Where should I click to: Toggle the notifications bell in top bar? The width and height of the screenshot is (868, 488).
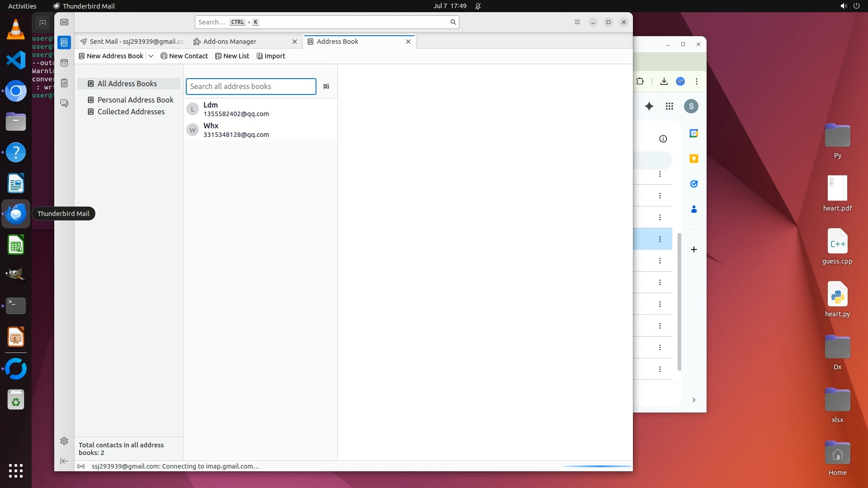pos(478,6)
